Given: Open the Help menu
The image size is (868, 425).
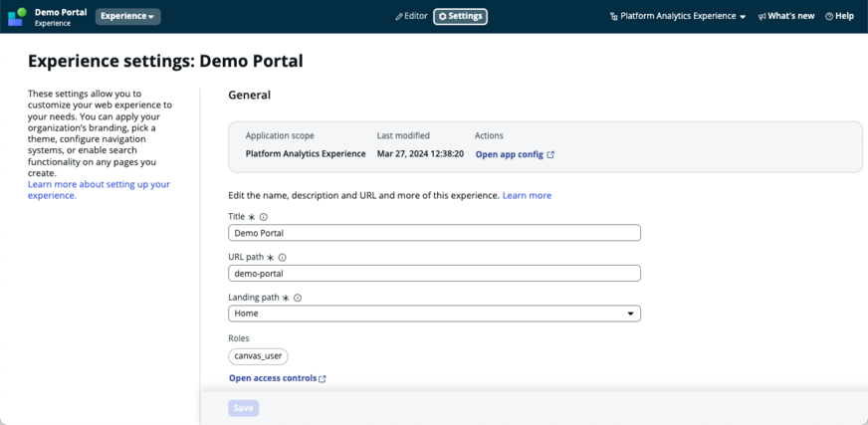Looking at the screenshot, I should [x=839, y=17].
